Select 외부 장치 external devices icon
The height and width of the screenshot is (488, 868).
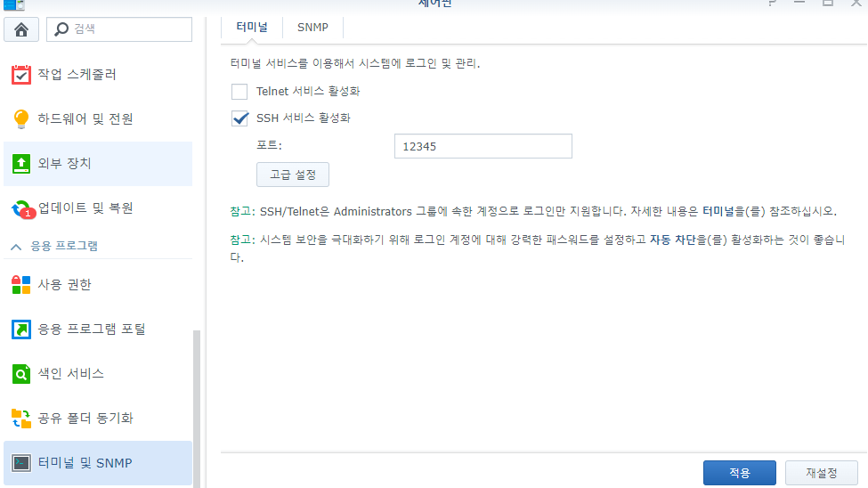point(21,163)
